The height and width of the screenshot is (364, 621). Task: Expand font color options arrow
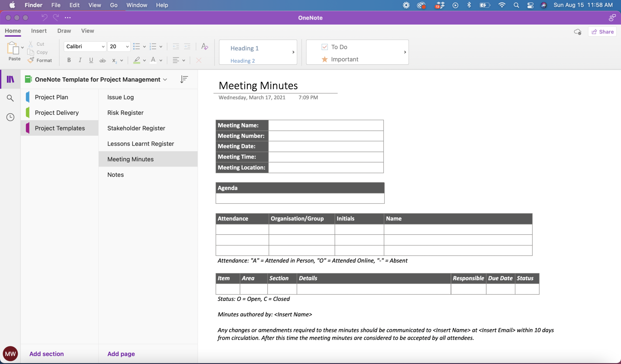pyautogui.click(x=161, y=61)
